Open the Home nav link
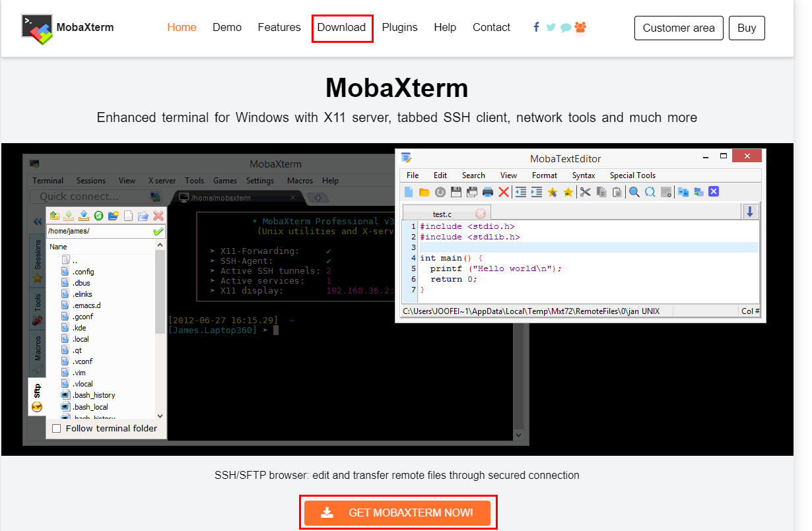The image size is (812, 531). [182, 28]
